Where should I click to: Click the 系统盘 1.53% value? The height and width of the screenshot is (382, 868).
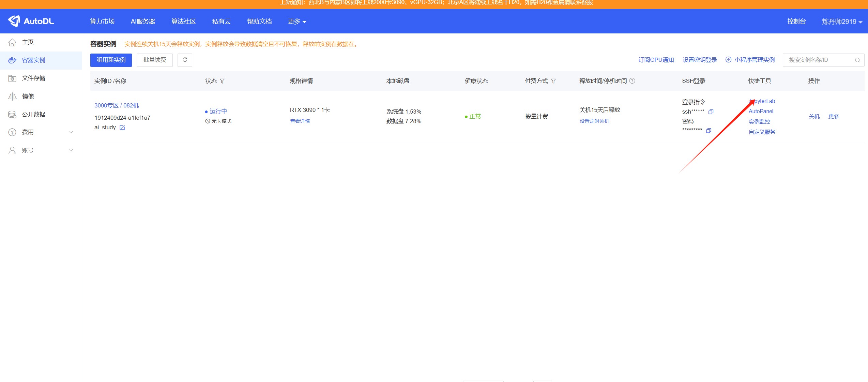(x=404, y=112)
